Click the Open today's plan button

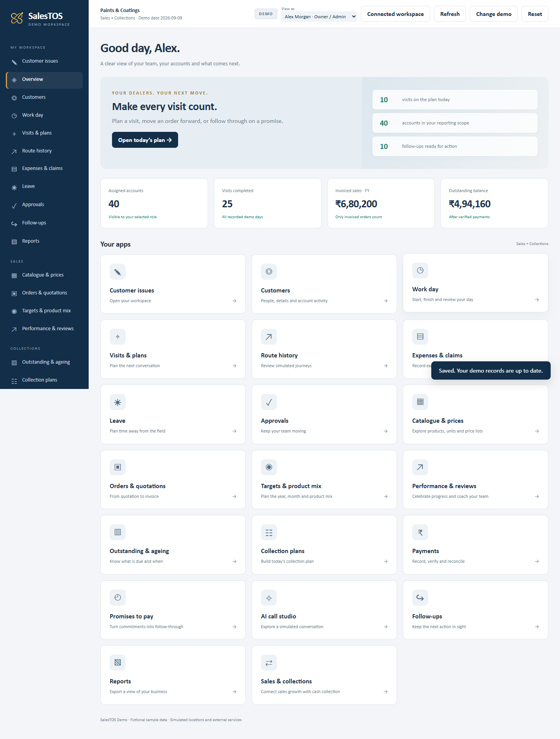145,140
